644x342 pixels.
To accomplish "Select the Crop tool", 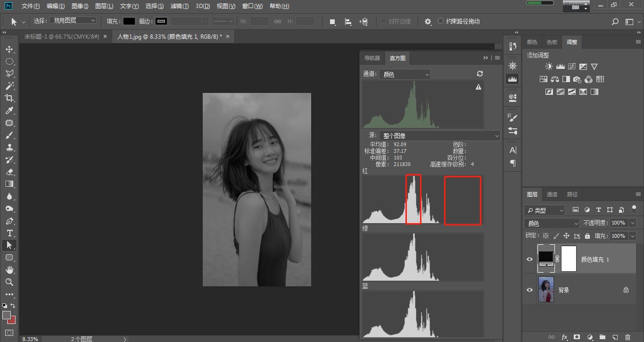I will (9, 98).
